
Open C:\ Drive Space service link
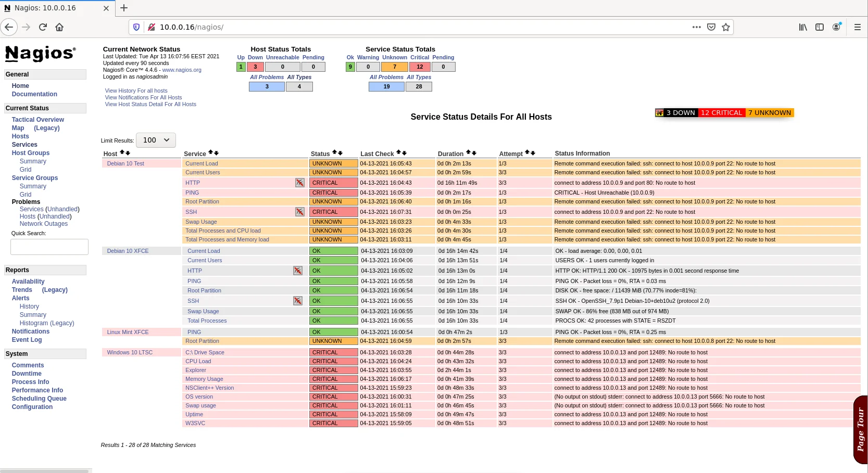(205, 352)
